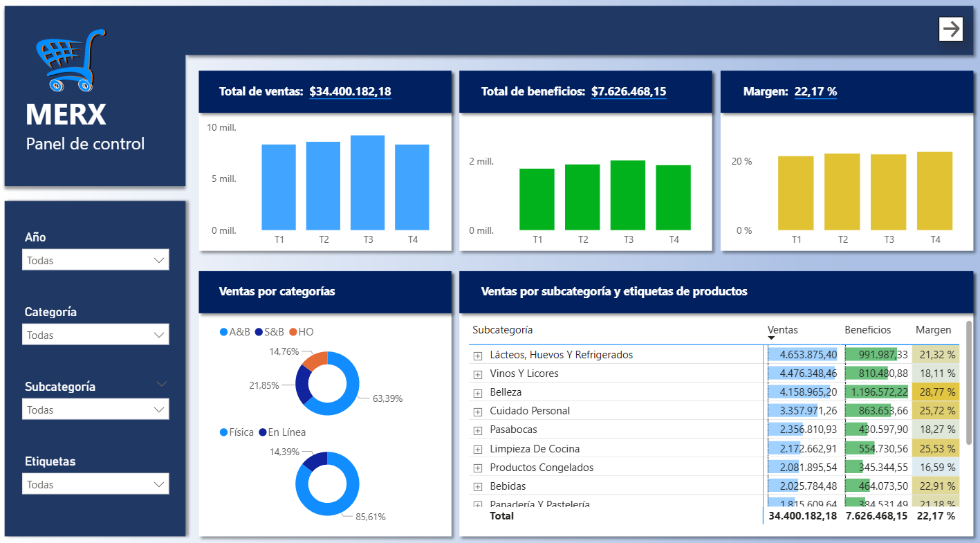Click the next page arrow icon
This screenshot has width=980, height=543.
(951, 29)
